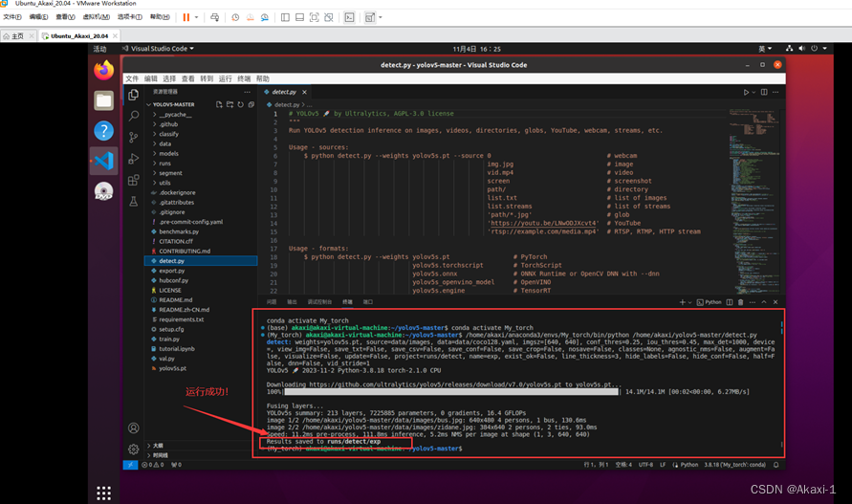
Task: Open the Explorer view in the activity bar
Action: pos(133,95)
